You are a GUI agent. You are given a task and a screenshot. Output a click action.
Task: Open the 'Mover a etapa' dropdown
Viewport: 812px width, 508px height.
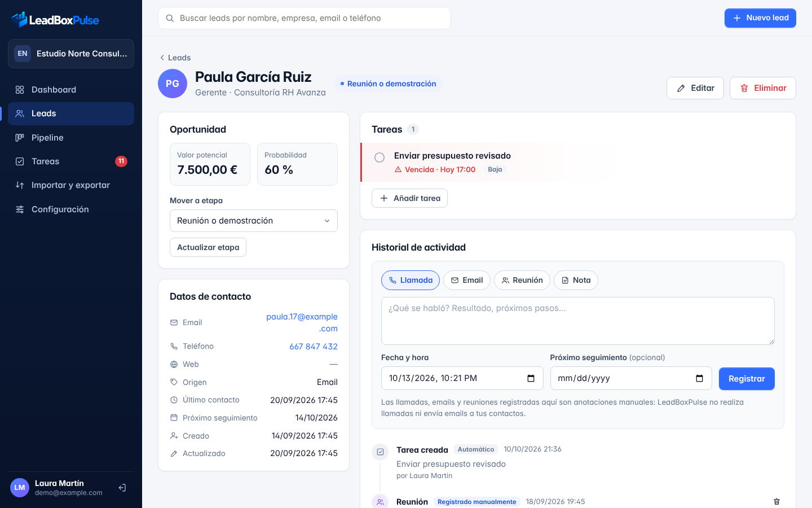254,221
